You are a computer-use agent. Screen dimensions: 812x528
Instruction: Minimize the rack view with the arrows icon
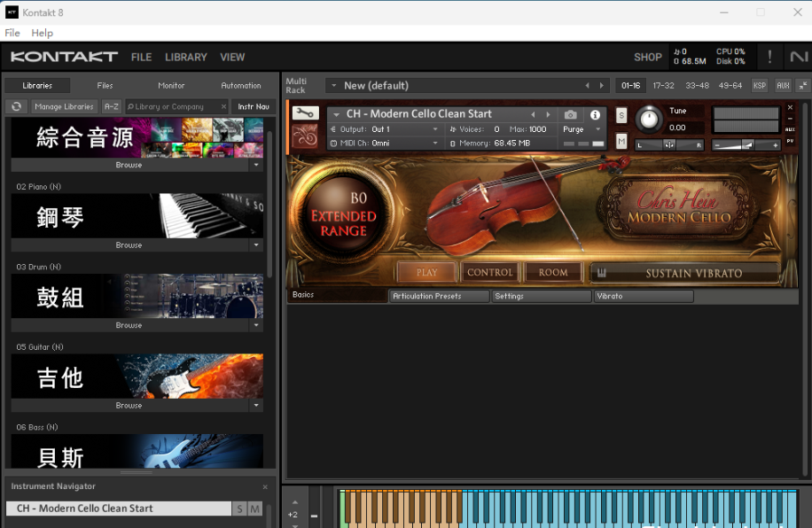pyautogui.click(x=803, y=85)
